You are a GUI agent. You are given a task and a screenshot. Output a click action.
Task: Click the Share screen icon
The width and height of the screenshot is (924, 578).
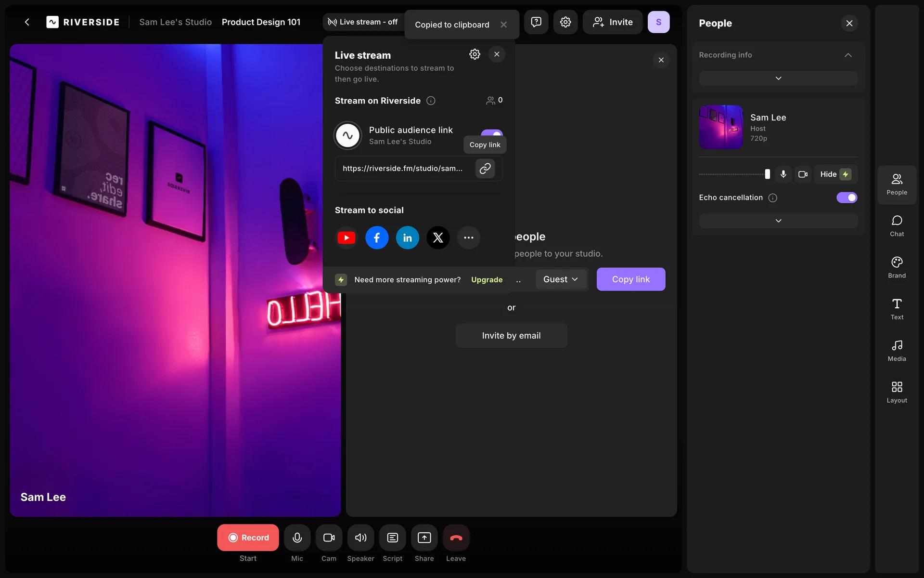pos(424,538)
